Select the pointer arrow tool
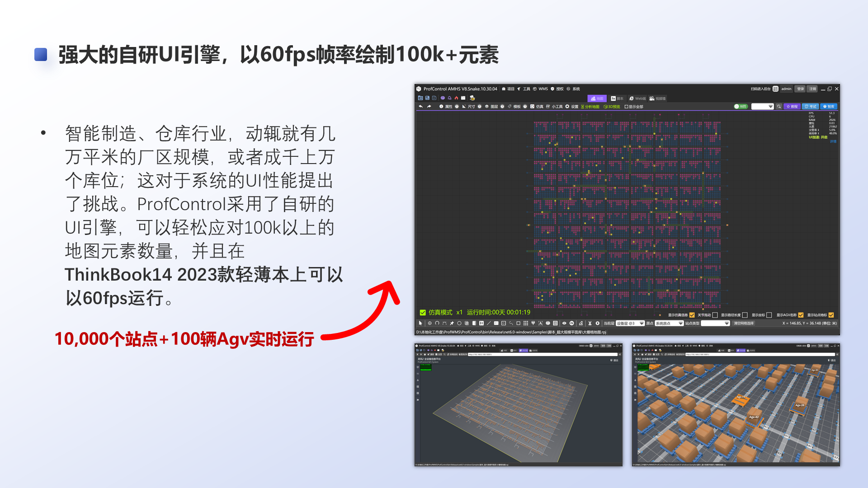Viewport: 868px width, 488px height. click(x=420, y=323)
